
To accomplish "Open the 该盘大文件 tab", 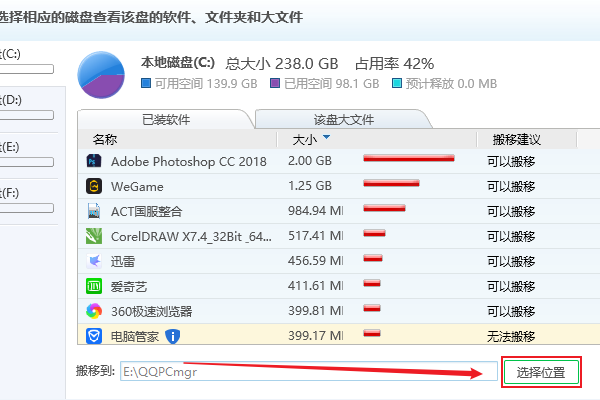I will [343, 120].
